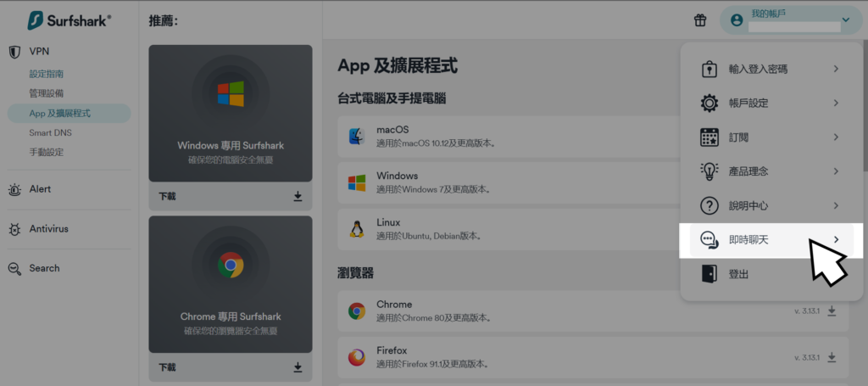Click the 產品理念 label
The width and height of the screenshot is (868, 386).
(x=748, y=171)
